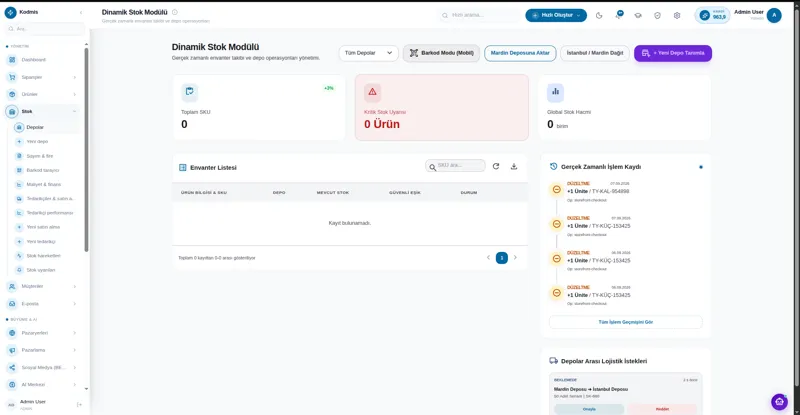800x415 pixels.
Task: Open the notifications bell icon
Action: tap(618, 15)
